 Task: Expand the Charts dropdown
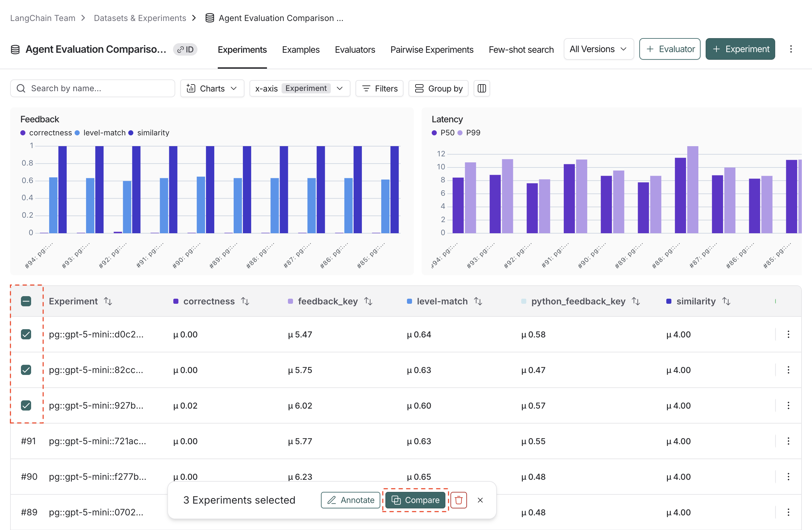point(212,88)
